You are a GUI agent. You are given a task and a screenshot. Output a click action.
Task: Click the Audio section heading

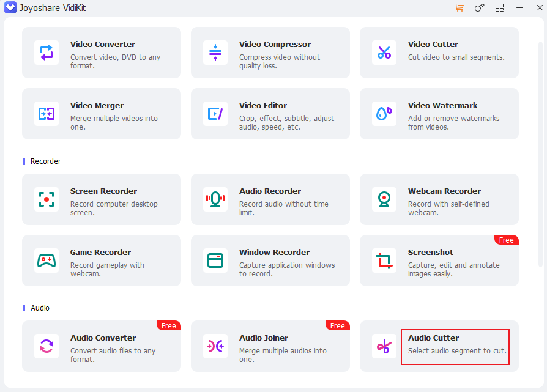click(x=40, y=308)
